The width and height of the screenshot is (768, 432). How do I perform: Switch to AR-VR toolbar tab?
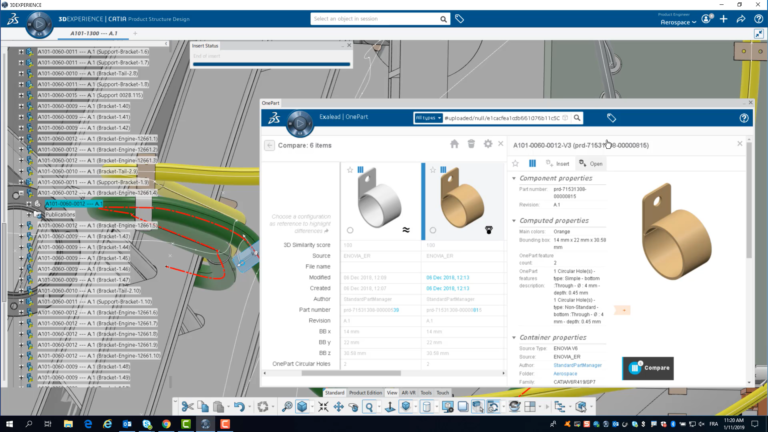(x=408, y=393)
